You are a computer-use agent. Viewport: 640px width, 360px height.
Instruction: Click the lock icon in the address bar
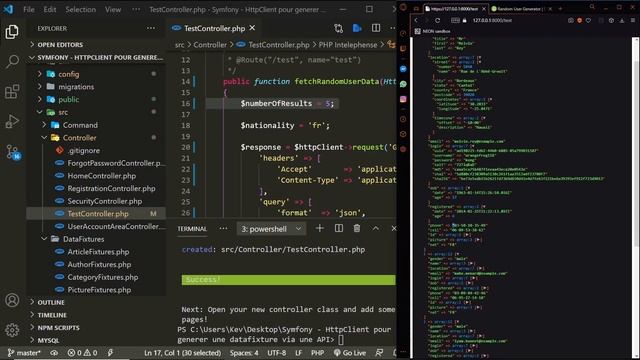click(464, 20)
